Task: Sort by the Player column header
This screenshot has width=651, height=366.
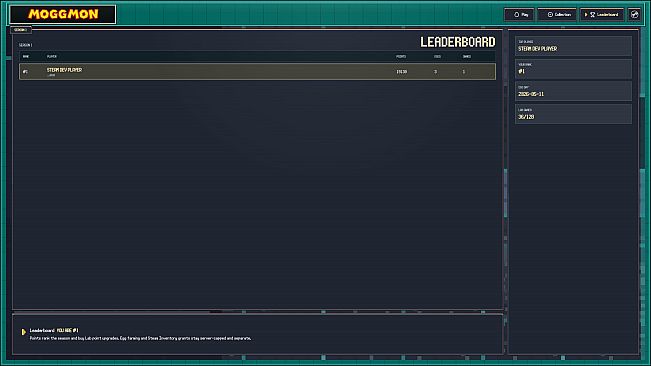Action: [x=52, y=56]
